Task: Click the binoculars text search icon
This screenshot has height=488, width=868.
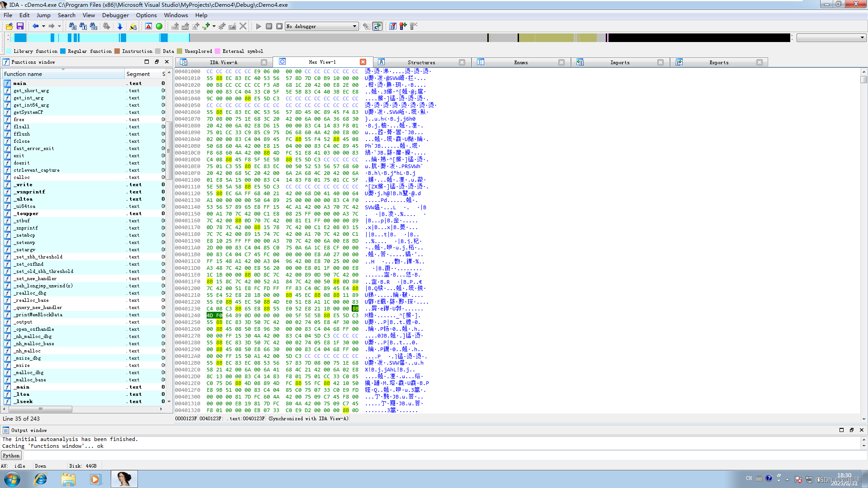Action: (83, 26)
